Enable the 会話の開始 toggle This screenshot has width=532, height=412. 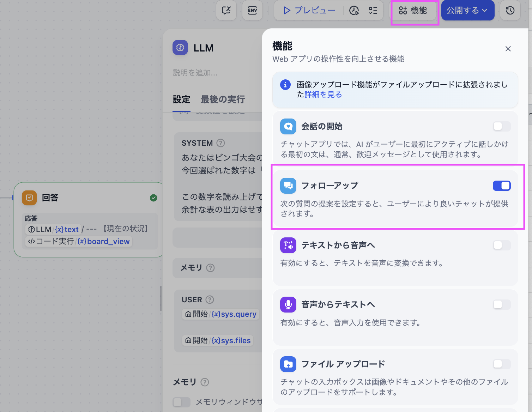point(501,126)
